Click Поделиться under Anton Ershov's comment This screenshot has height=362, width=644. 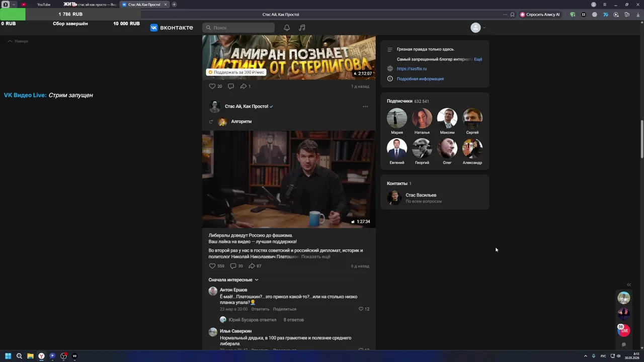pyautogui.click(x=285, y=309)
